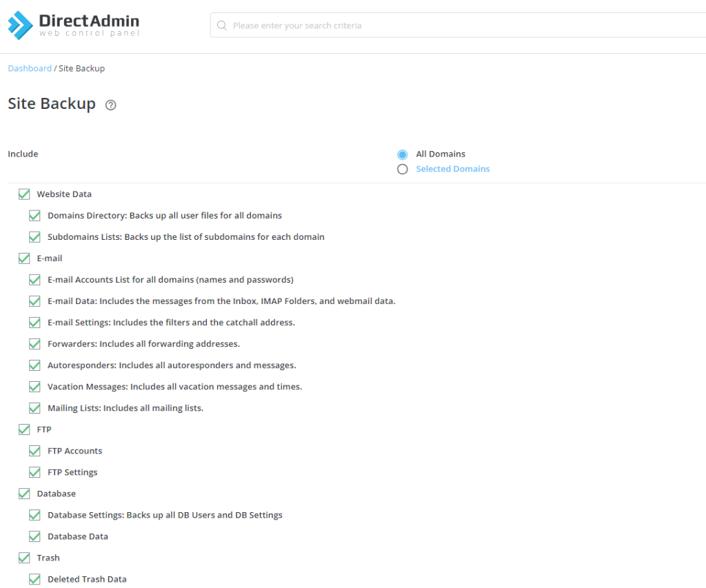Uncheck the E-mail Data checkbox
Screen dimensions: 706x588
(34, 301)
